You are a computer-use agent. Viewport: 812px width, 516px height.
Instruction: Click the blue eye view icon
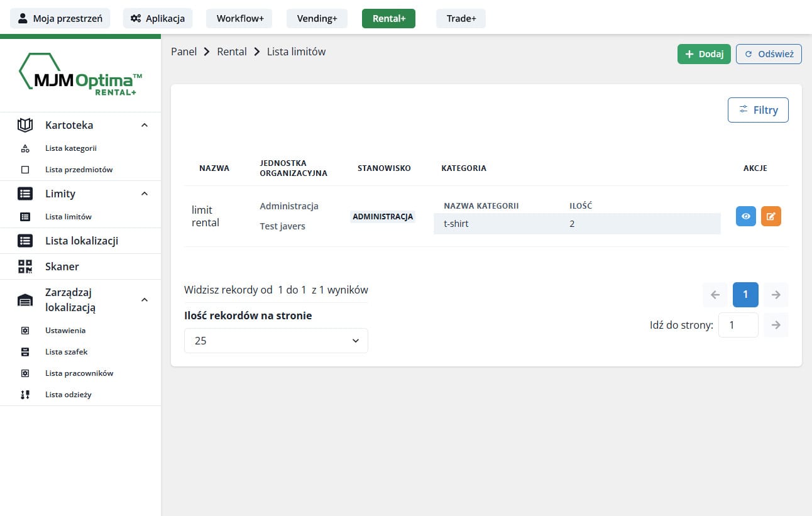[745, 216]
